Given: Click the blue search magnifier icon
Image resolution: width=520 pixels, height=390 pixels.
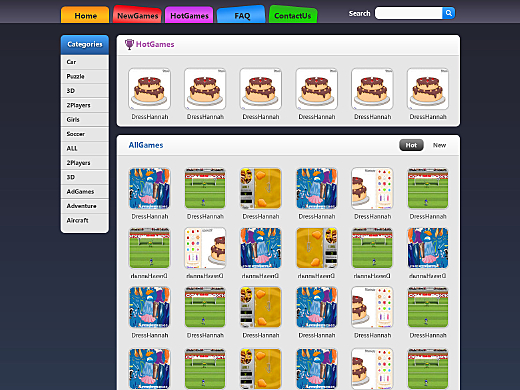Looking at the screenshot, I should pyautogui.click(x=449, y=13).
